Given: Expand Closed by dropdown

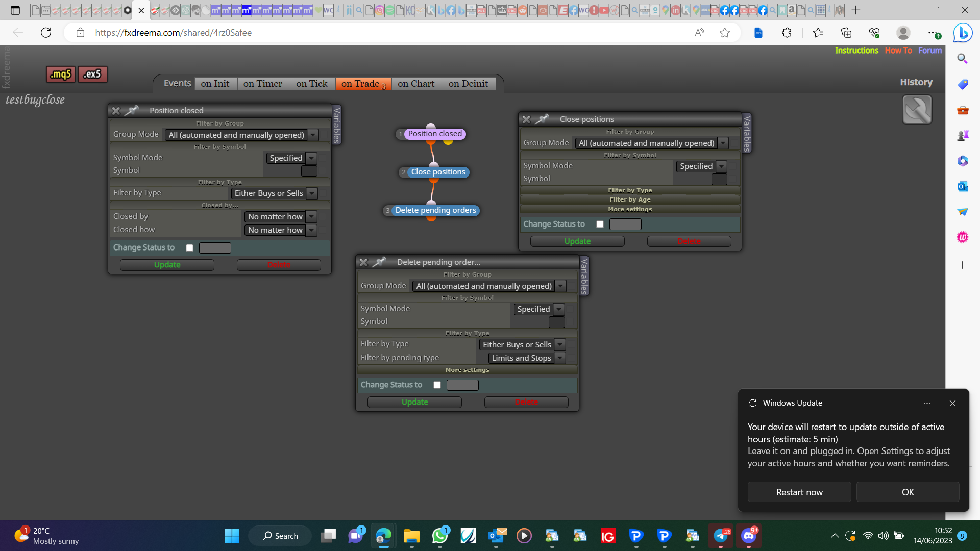Looking at the screenshot, I should click(281, 216).
